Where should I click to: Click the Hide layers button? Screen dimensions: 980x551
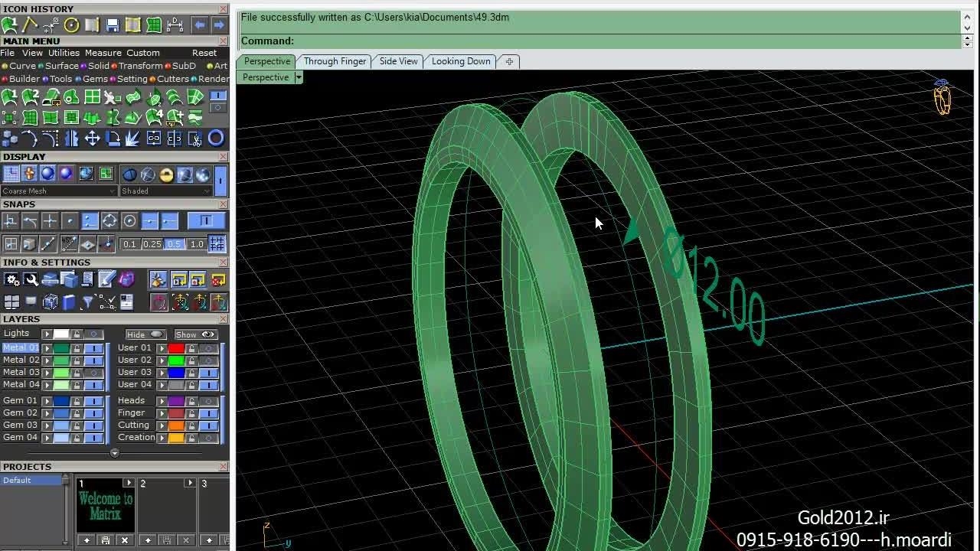click(x=145, y=334)
